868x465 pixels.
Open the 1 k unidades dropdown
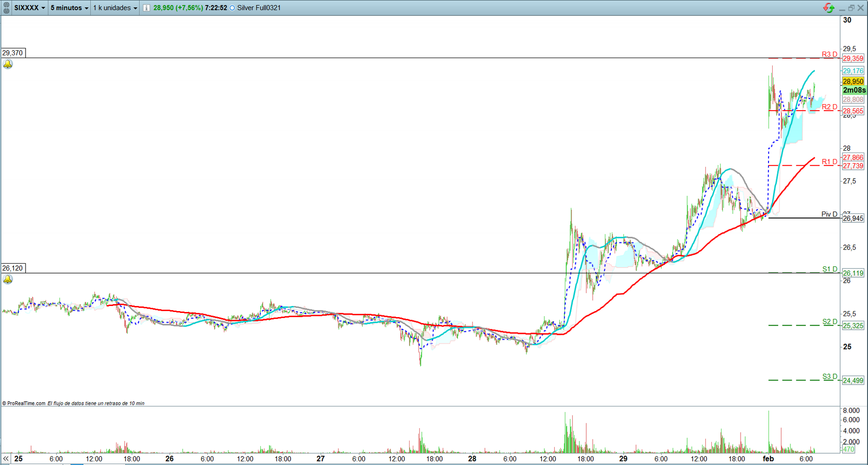click(115, 8)
